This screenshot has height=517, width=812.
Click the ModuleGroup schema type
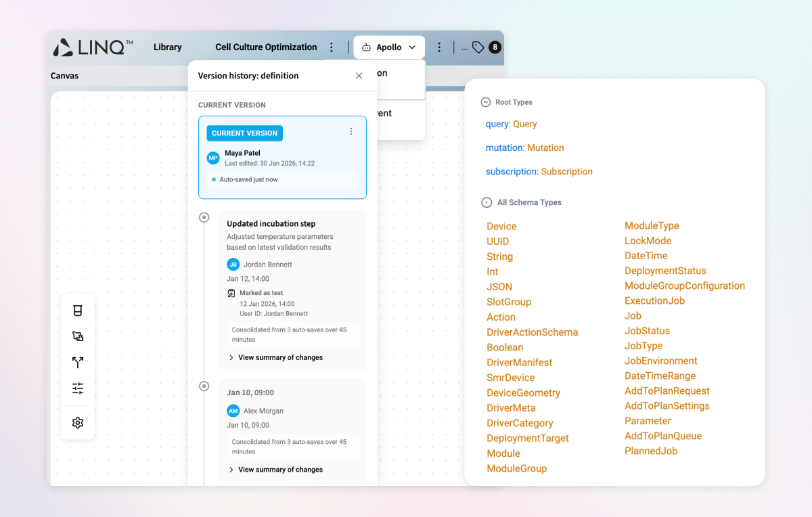coord(517,468)
